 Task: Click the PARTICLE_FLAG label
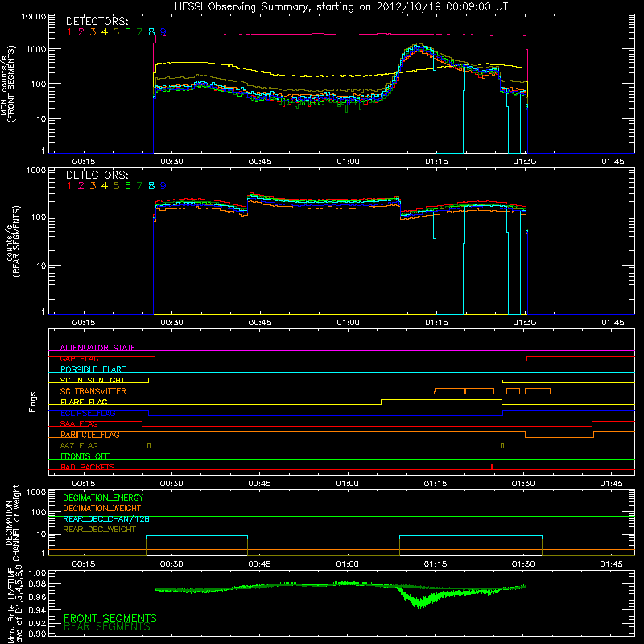click(x=90, y=435)
